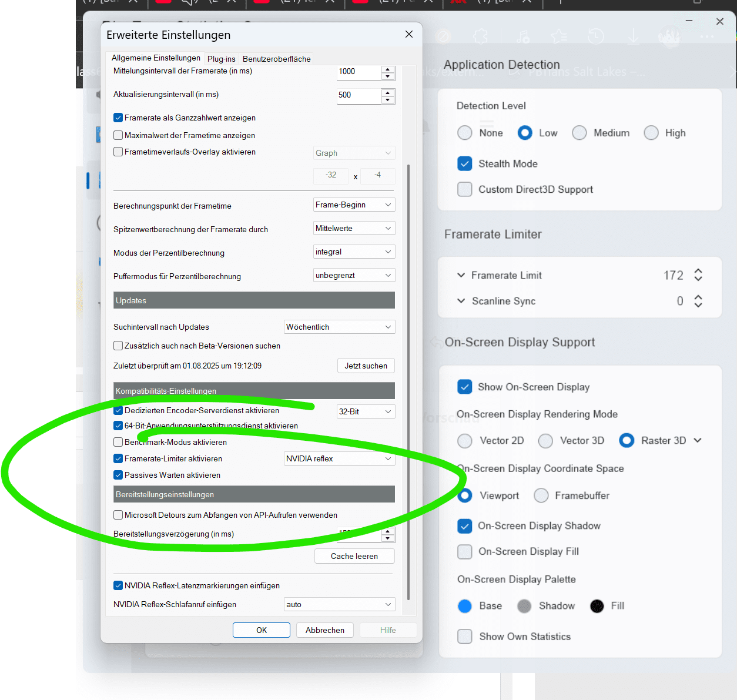Click the Framerate Limit value 172

point(674,275)
